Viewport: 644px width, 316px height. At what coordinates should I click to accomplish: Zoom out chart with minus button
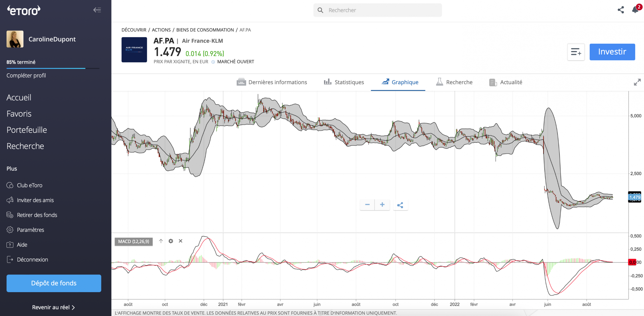[x=367, y=205]
